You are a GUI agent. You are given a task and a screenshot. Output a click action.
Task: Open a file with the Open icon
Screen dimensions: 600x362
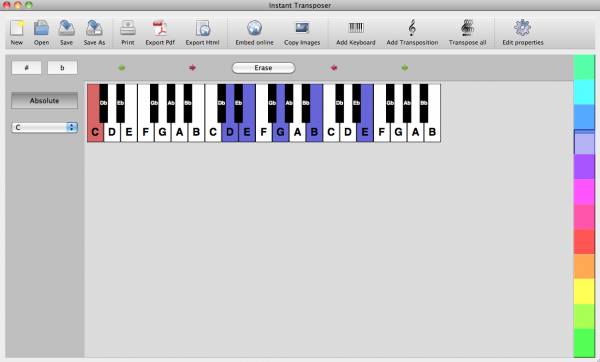(41, 28)
